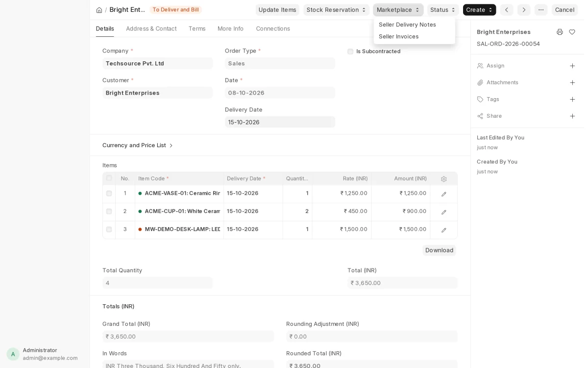588x368 pixels.
Task: Collapse the Totals (INR) section
Action: (118, 306)
